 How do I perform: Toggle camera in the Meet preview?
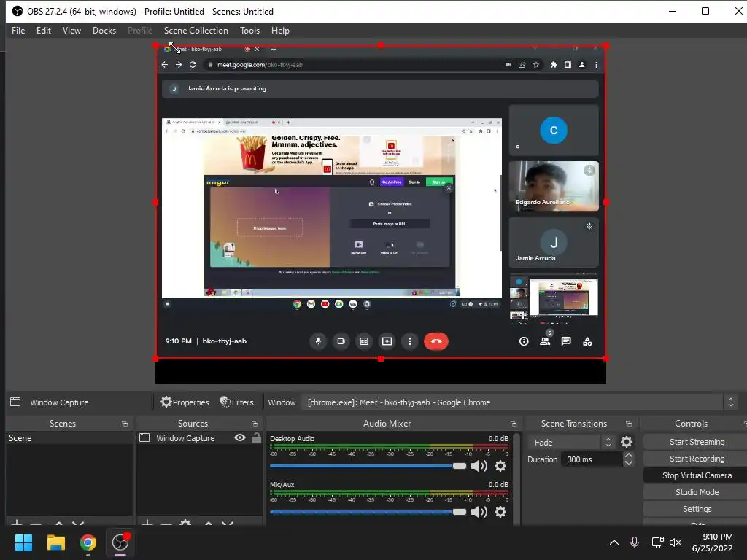341,341
